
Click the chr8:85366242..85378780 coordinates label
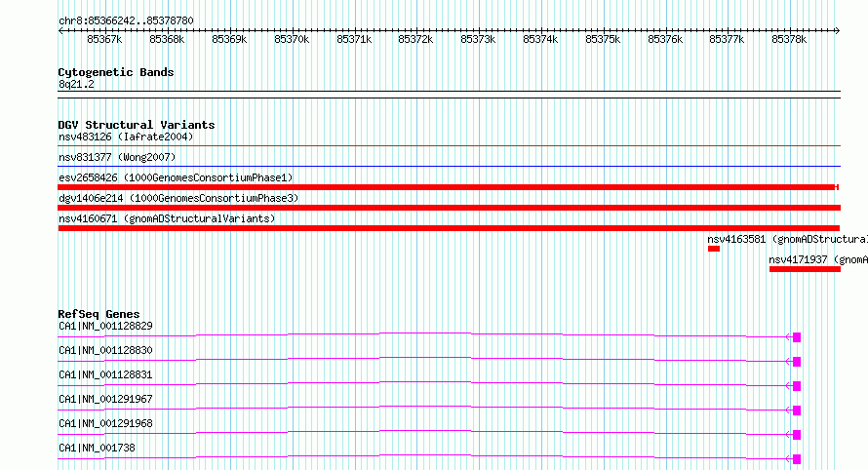[126, 21]
